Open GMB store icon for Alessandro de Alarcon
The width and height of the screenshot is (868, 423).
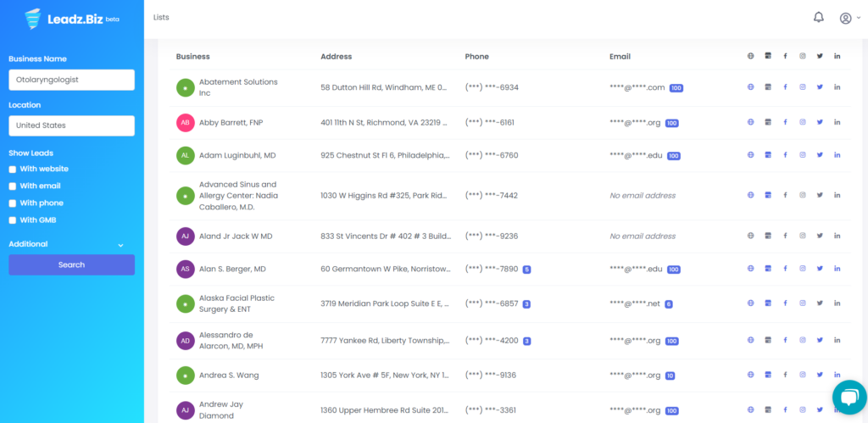tap(768, 340)
